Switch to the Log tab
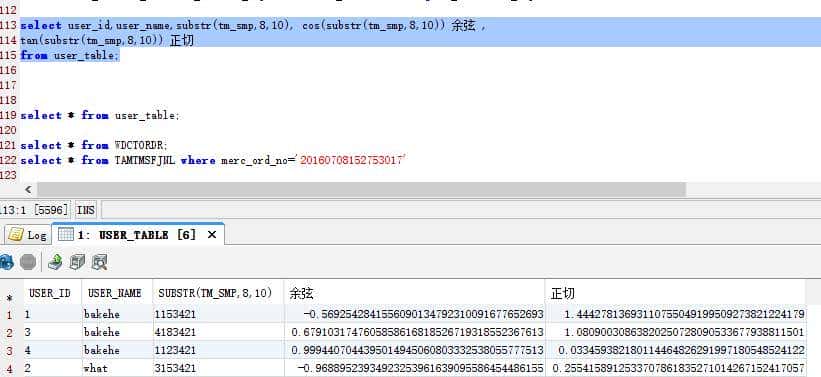 [27, 235]
